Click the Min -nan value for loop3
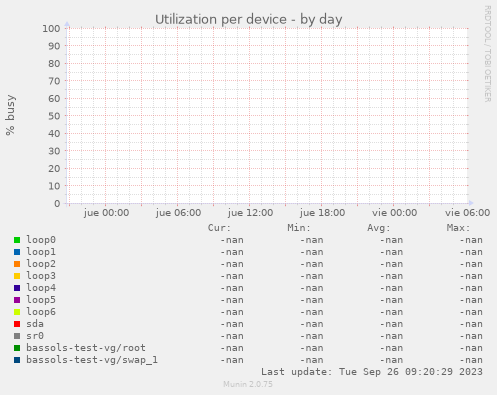Viewport: 497px width, 395px height. [x=312, y=276]
